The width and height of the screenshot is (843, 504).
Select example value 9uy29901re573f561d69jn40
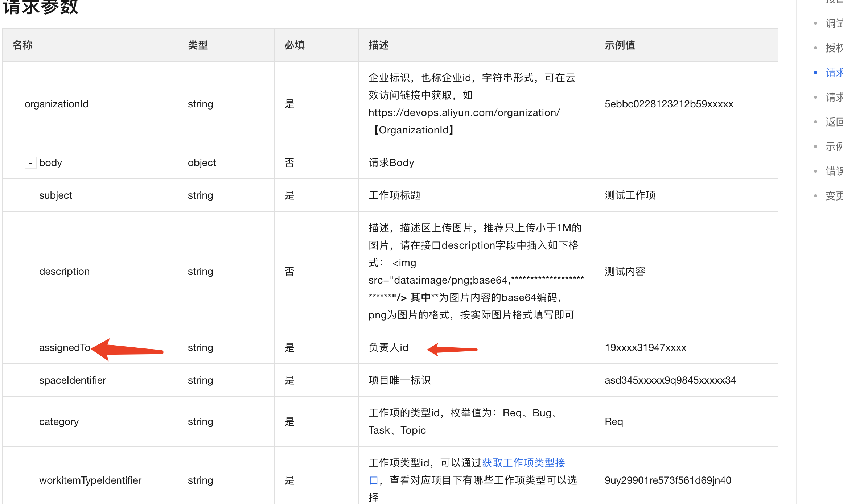[x=668, y=480]
